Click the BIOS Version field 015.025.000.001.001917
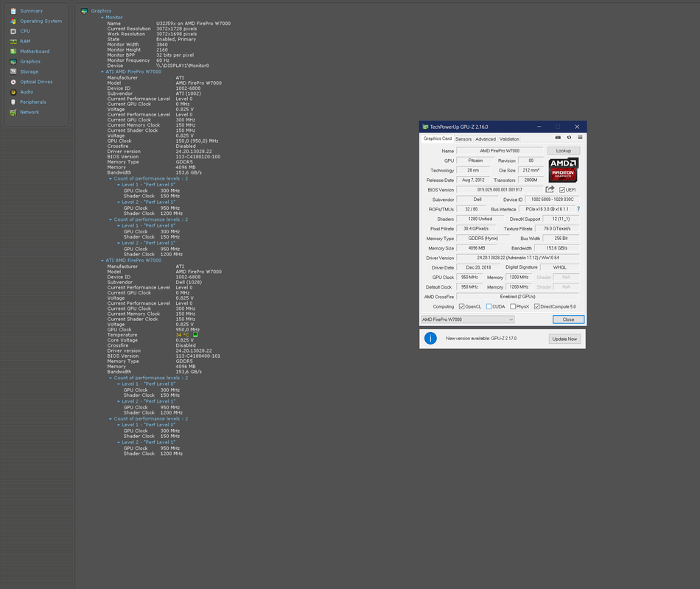 tap(500, 190)
